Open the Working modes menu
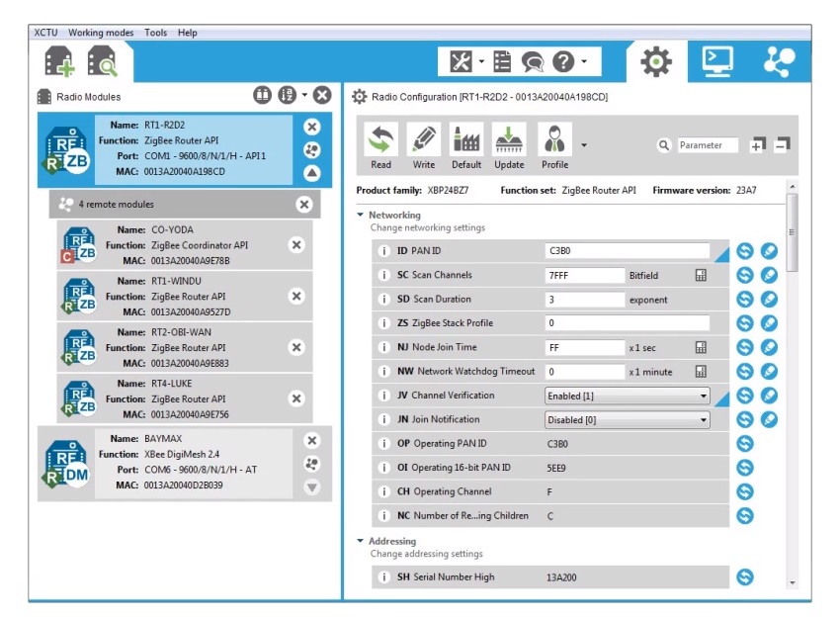Image resolution: width=840 pixels, height=618 pixels. point(101,33)
